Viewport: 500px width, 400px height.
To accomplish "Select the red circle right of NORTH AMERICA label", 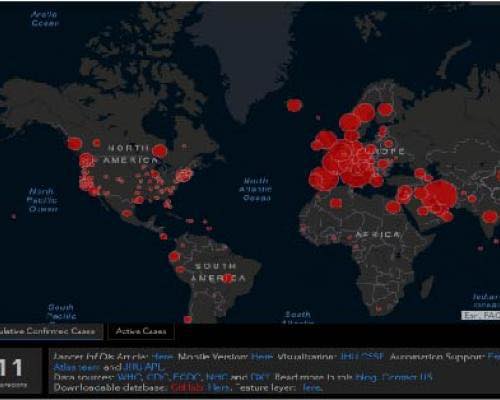I will 160,151.
